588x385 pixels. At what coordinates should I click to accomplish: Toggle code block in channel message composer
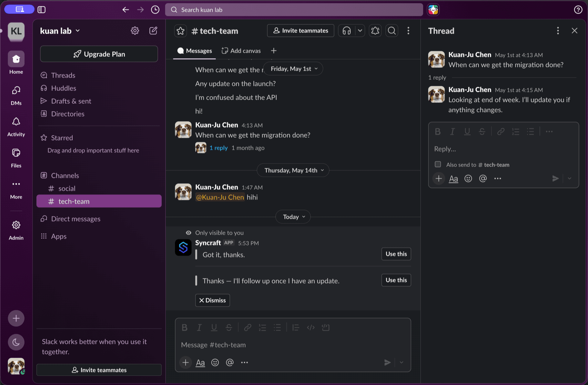point(326,327)
